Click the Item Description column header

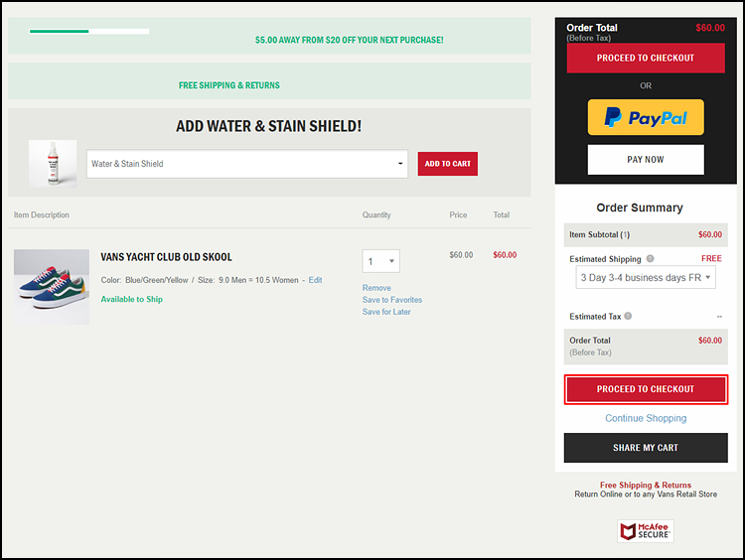(x=42, y=214)
